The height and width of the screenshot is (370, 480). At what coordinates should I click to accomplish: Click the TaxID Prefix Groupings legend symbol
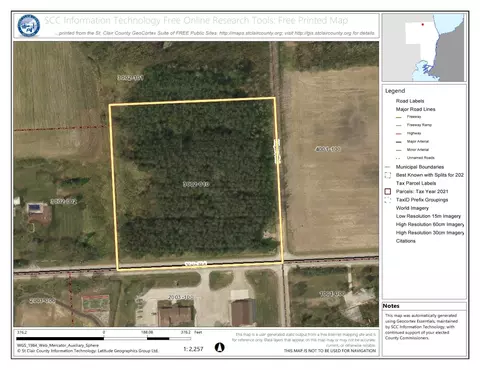[x=388, y=200]
